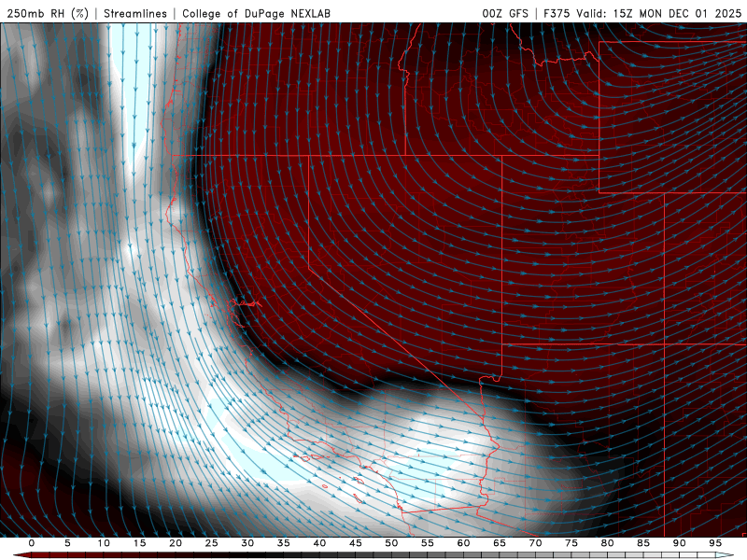Click the "F375" forecast hour text
747x560 pixels.
coord(557,13)
